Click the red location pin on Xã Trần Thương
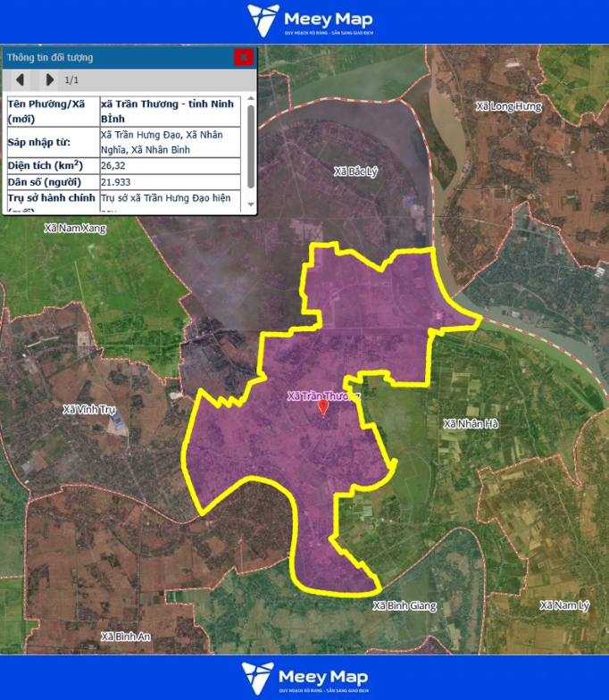Image resolution: width=609 pixels, height=700 pixels. coord(323,407)
